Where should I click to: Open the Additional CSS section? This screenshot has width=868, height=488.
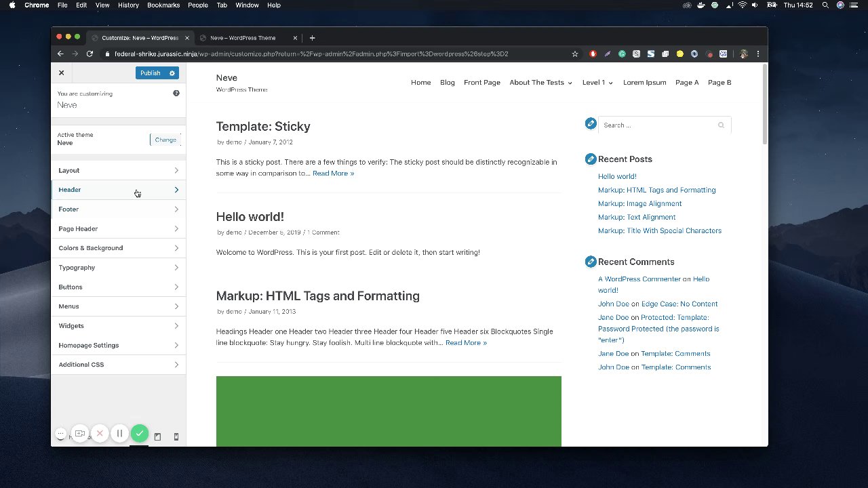119,365
